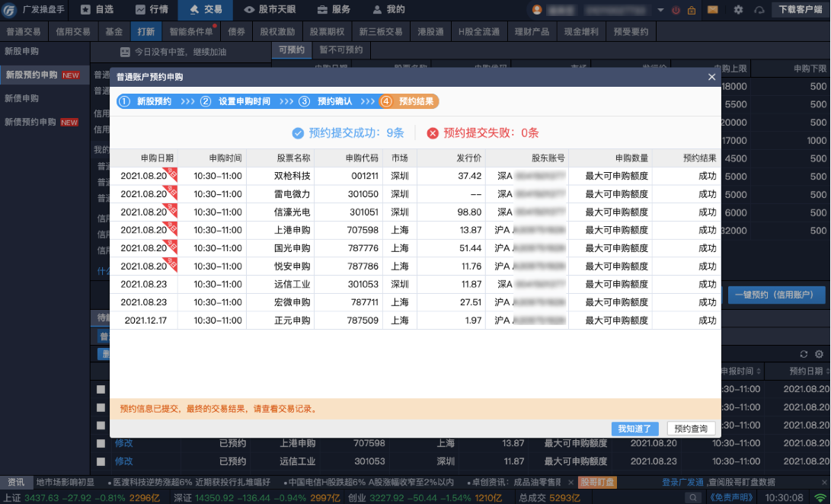Switch to the 可预约 tab
This screenshot has width=831, height=504.
(x=292, y=49)
